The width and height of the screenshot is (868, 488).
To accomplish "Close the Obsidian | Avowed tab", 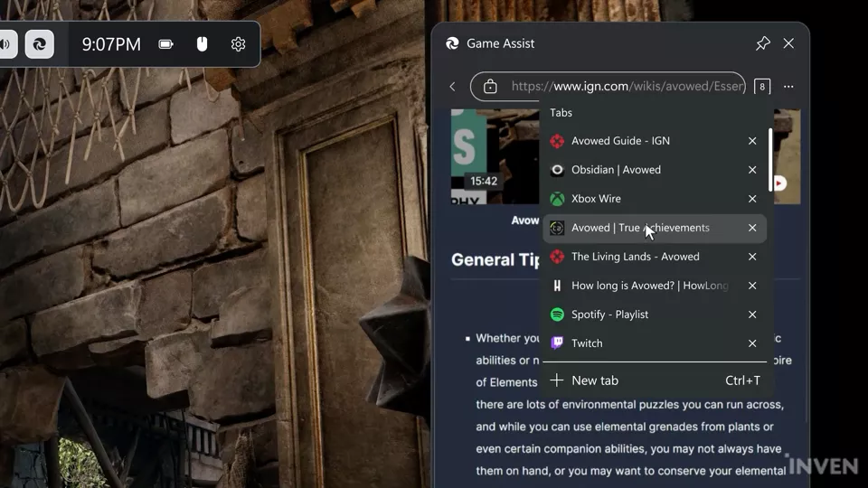I will click(752, 170).
